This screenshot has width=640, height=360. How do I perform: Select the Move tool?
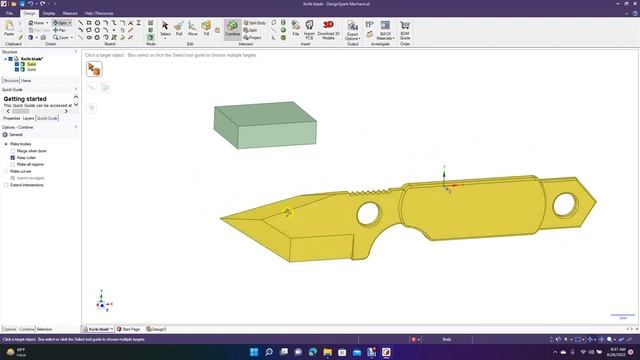click(192, 29)
